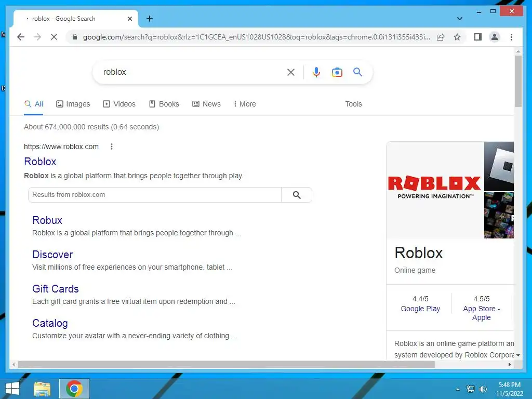Open the tab search chevron
The height and width of the screenshot is (399, 532).
point(459,19)
